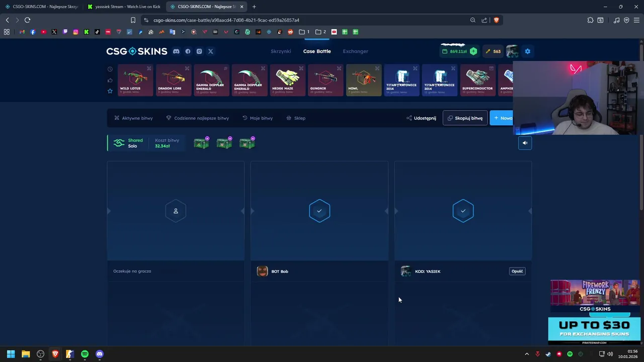
Task: Open the CSGO-SKINS Instagram link icon
Action: (x=199, y=51)
